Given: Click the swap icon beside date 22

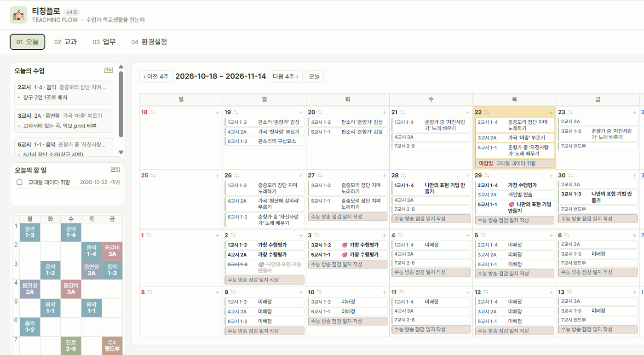Looking at the screenshot, I should click(x=486, y=112).
